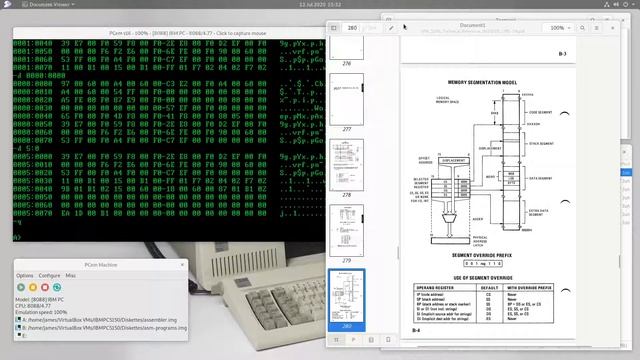Switch sidebar to thumbnails view
Image resolution: width=640 pixels, height=360 pixels.
click(x=336, y=340)
